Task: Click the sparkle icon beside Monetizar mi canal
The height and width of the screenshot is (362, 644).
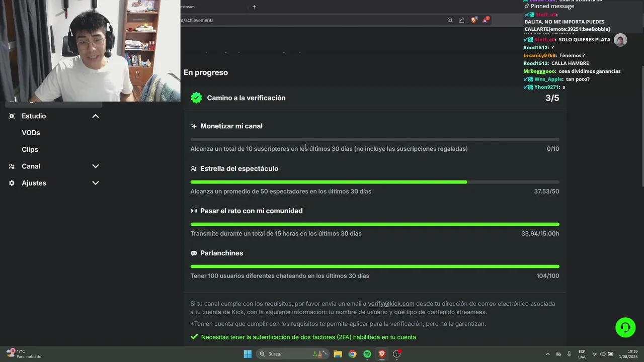Action: (x=194, y=126)
